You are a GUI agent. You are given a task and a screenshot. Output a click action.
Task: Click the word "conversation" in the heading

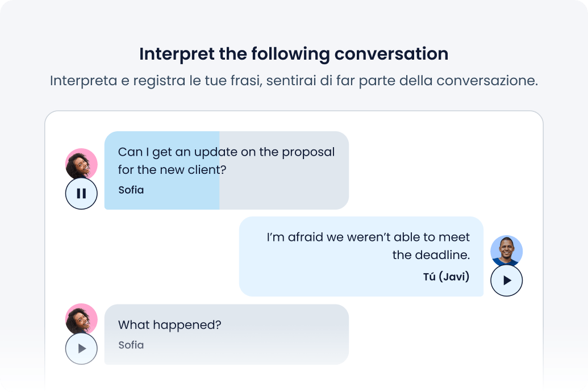[391, 54]
